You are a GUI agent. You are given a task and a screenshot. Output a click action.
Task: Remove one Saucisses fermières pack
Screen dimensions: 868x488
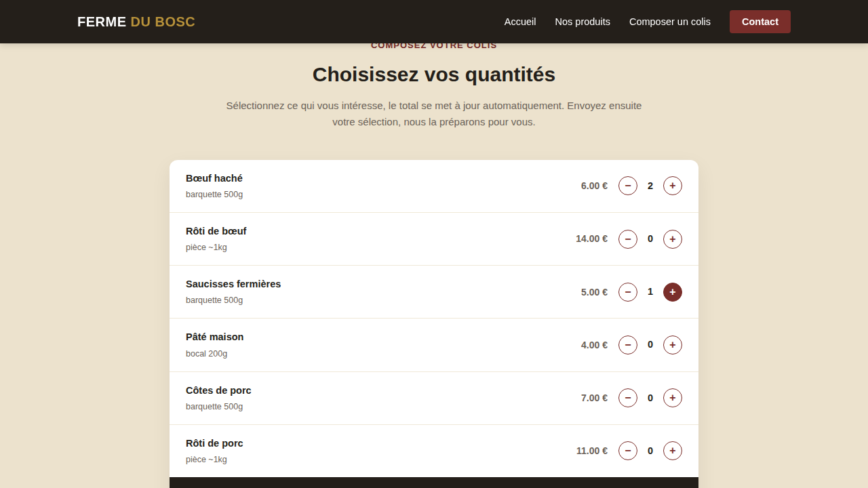pyautogui.click(x=628, y=292)
